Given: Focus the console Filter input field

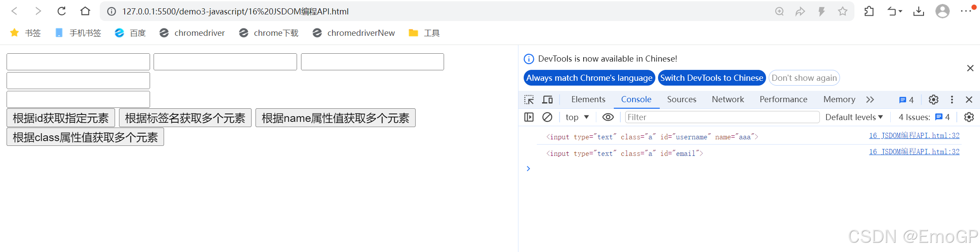Looking at the screenshot, I should 722,117.
